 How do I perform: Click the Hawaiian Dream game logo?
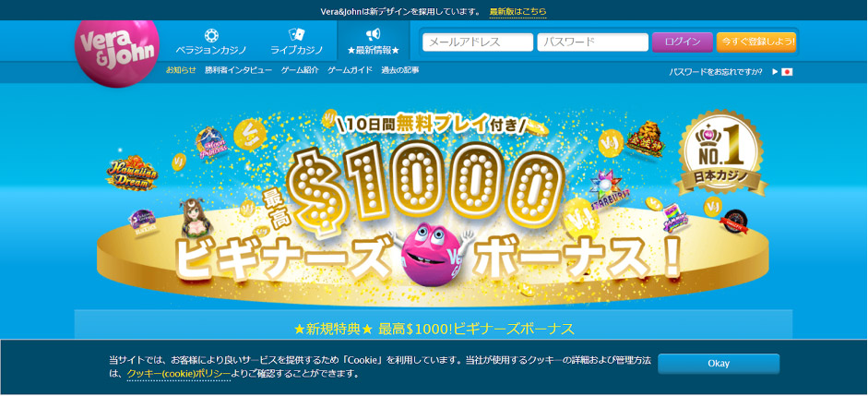[x=132, y=173]
